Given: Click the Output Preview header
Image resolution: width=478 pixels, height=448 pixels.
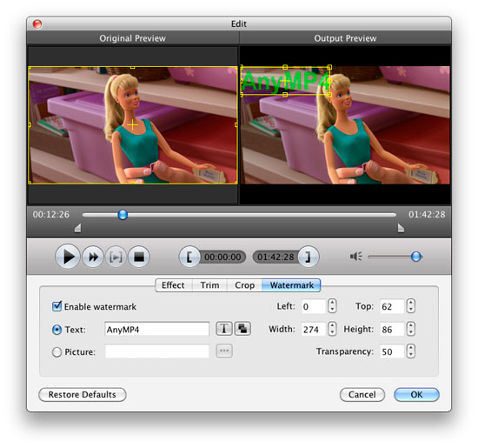Looking at the screenshot, I should (x=345, y=38).
